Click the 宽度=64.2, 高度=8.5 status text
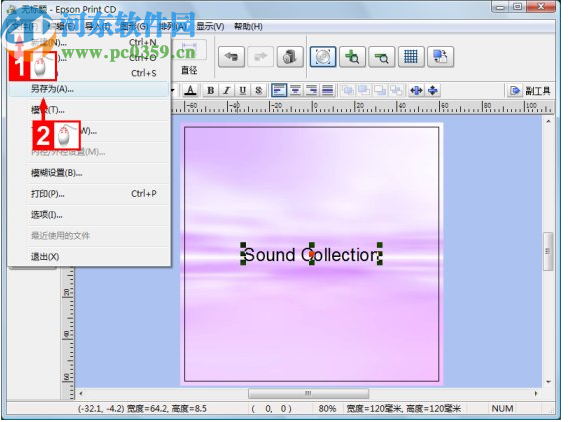The height and width of the screenshot is (422, 570). click(x=166, y=409)
